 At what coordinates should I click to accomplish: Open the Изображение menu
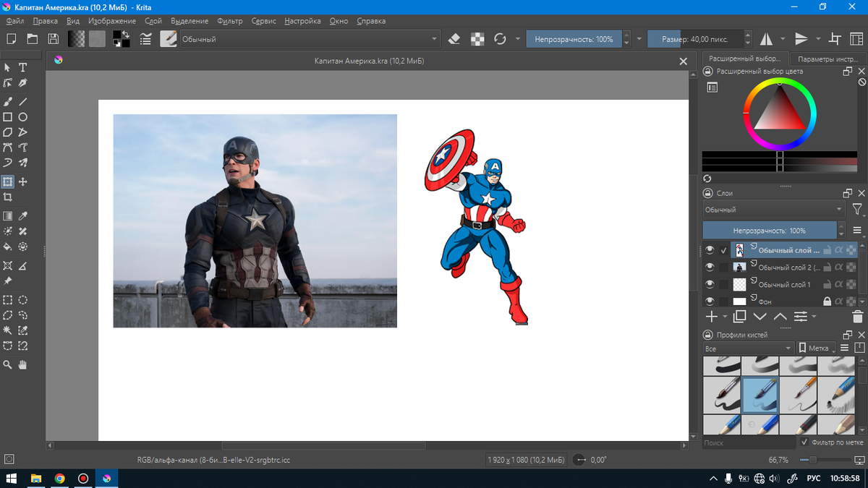coord(112,21)
